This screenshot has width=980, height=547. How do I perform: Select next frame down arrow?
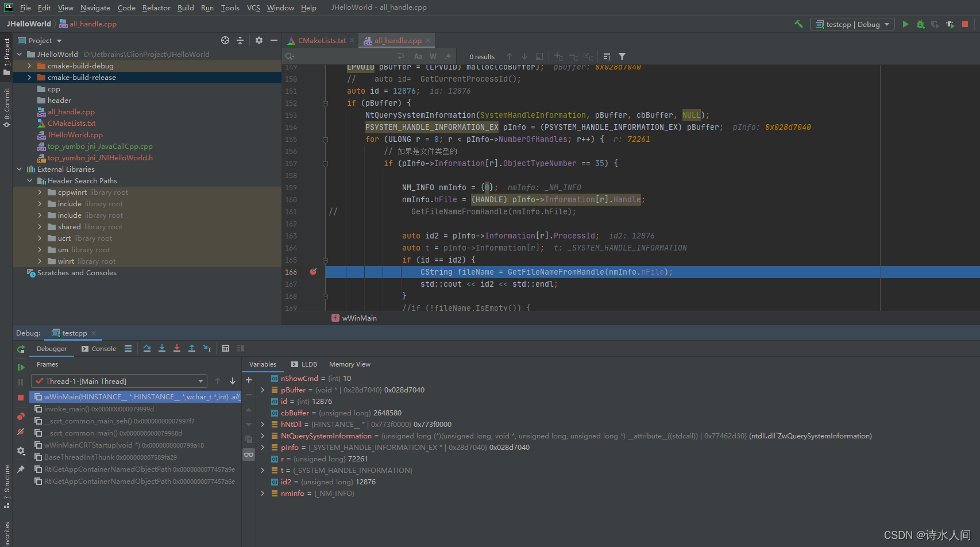coord(233,381)
